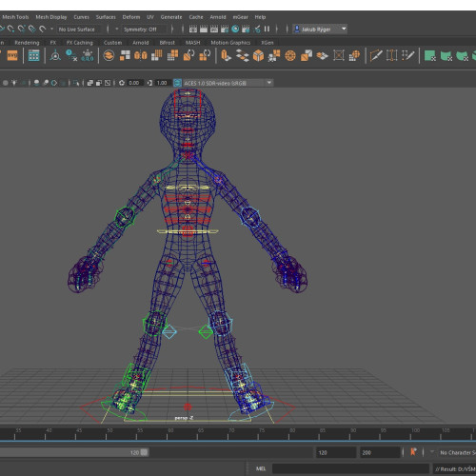Expand the Symmetry options arrow

coord(116,30)
